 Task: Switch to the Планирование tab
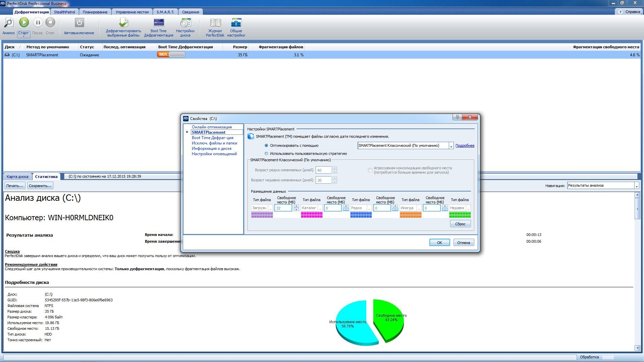tap(95, 12)
